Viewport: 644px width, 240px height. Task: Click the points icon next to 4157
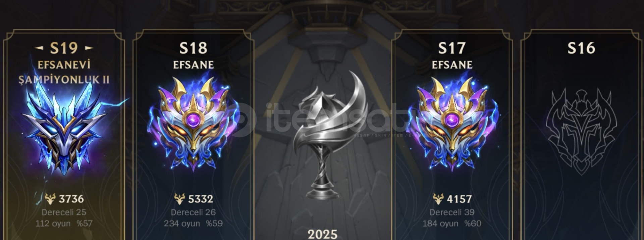coord(438,199)
